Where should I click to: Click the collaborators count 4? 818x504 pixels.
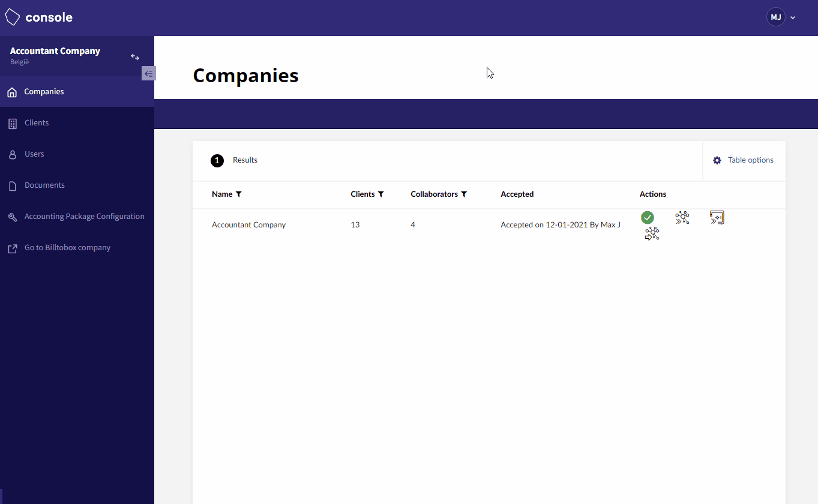tap(413, 225)
